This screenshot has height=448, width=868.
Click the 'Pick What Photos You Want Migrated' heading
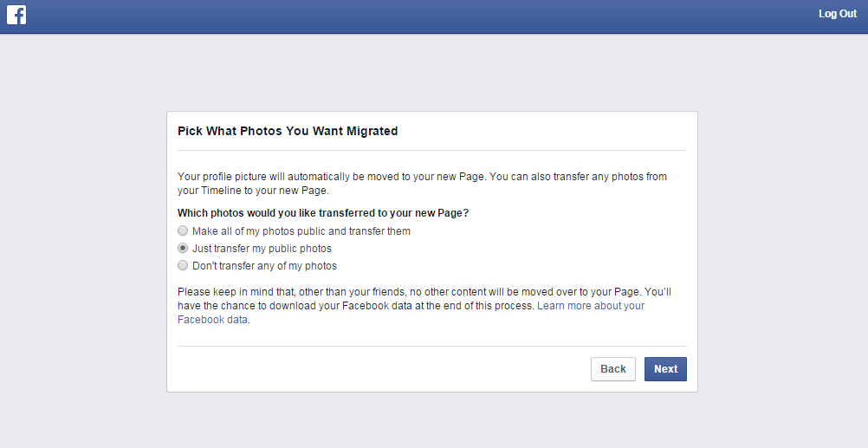click(x=288, y=132)
